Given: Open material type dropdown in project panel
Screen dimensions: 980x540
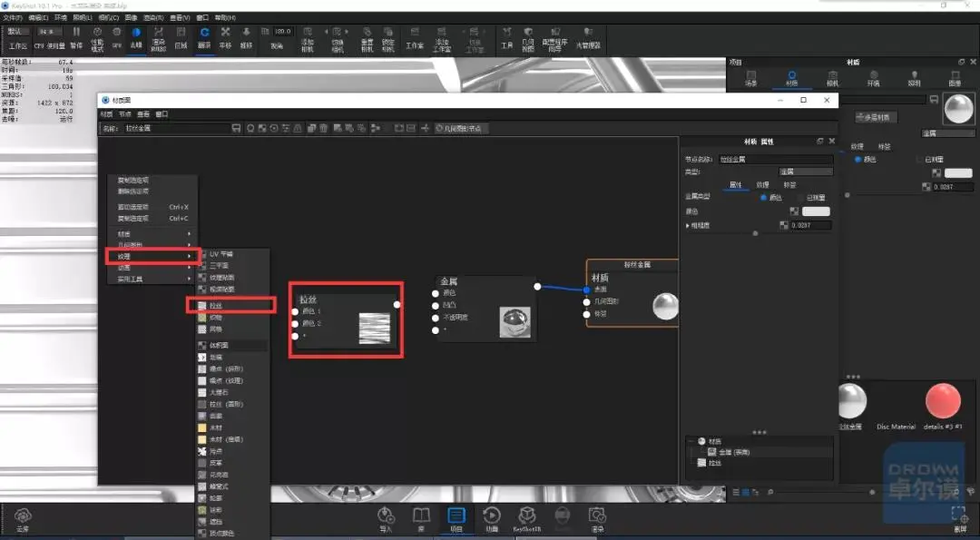Looking at the screenshot, I should click(x=947, y=133).
